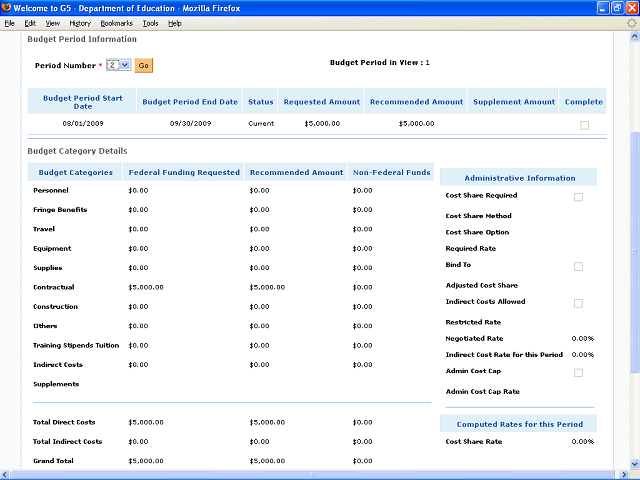Viewport: 640px width, 480px height.
Task: Tick the Complete checkbox in the budget period row
Action: click(584, 125)
